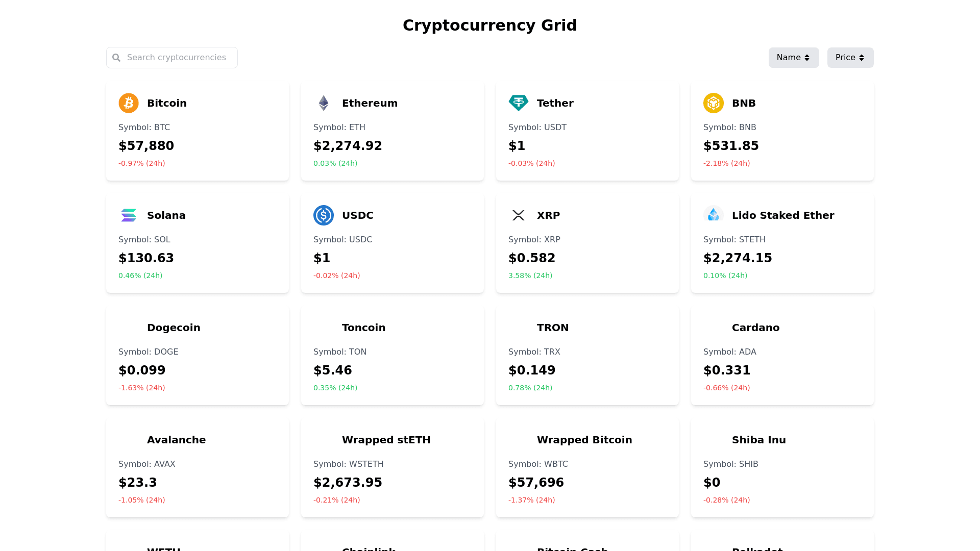
Task: Click the Solana logo icon
Action: pos(129,215)
